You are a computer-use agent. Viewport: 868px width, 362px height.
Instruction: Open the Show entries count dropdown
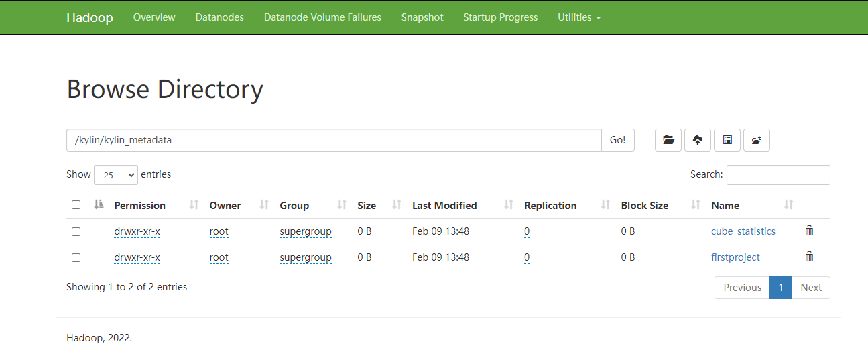tap(116, 175)
